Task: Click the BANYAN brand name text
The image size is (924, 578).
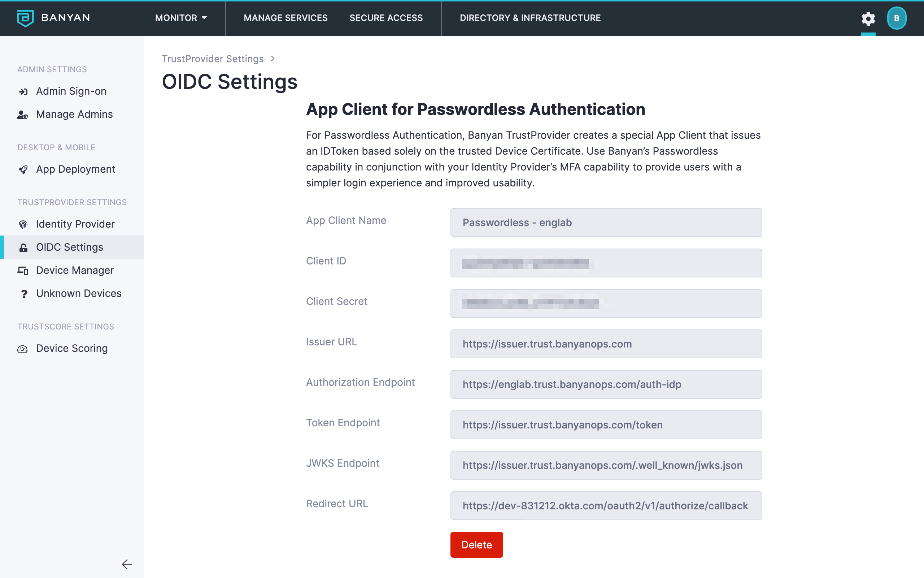Action: 66,18
